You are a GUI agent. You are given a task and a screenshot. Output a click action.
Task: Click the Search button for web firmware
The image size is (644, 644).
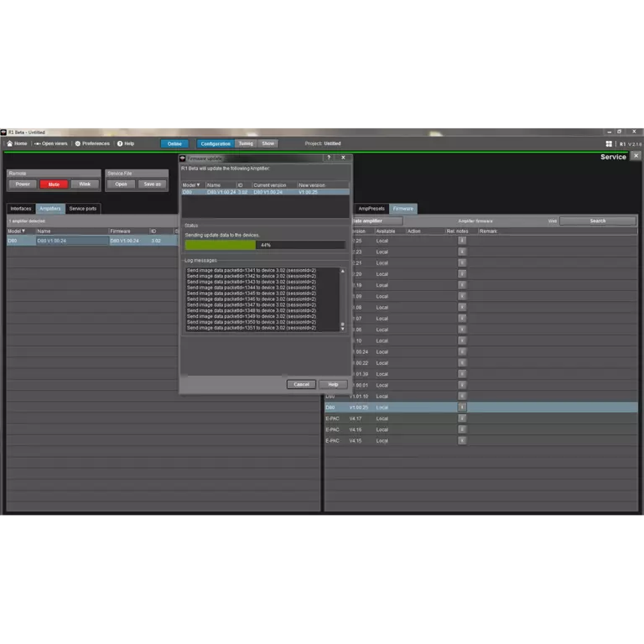point(598,221)
